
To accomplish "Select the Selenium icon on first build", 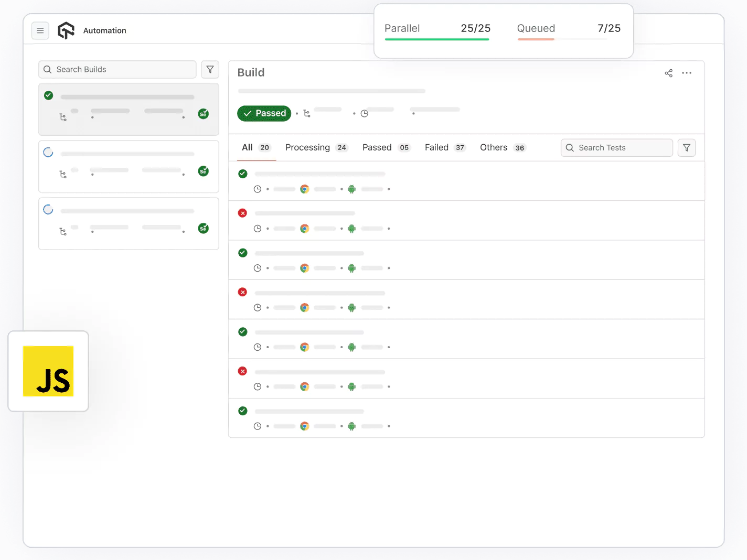I will [203, 114].
